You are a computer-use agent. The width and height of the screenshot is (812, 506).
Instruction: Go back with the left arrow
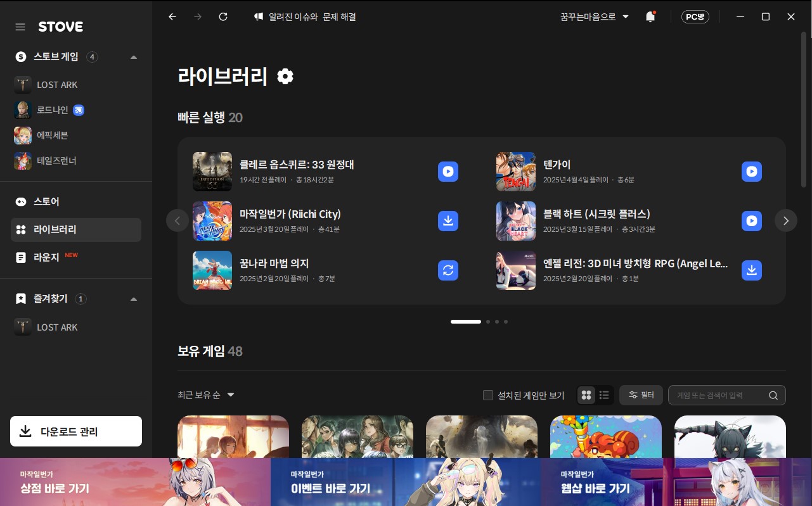tap(172, 17)
